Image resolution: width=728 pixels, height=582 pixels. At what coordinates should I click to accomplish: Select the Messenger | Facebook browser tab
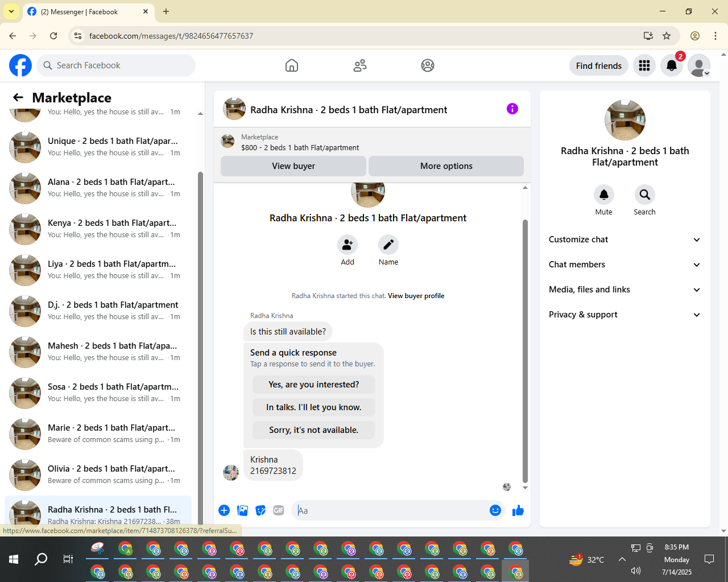tap(88, 11)
